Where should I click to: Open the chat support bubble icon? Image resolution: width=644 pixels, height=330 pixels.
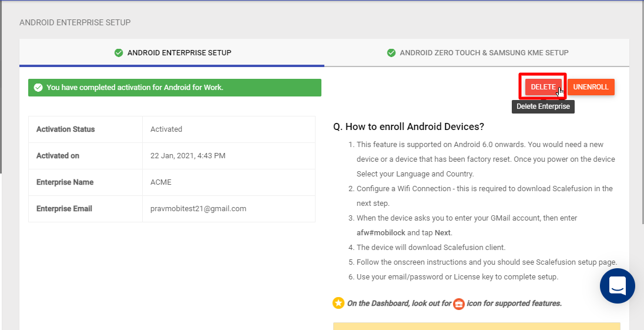click(x=618, y=286)
